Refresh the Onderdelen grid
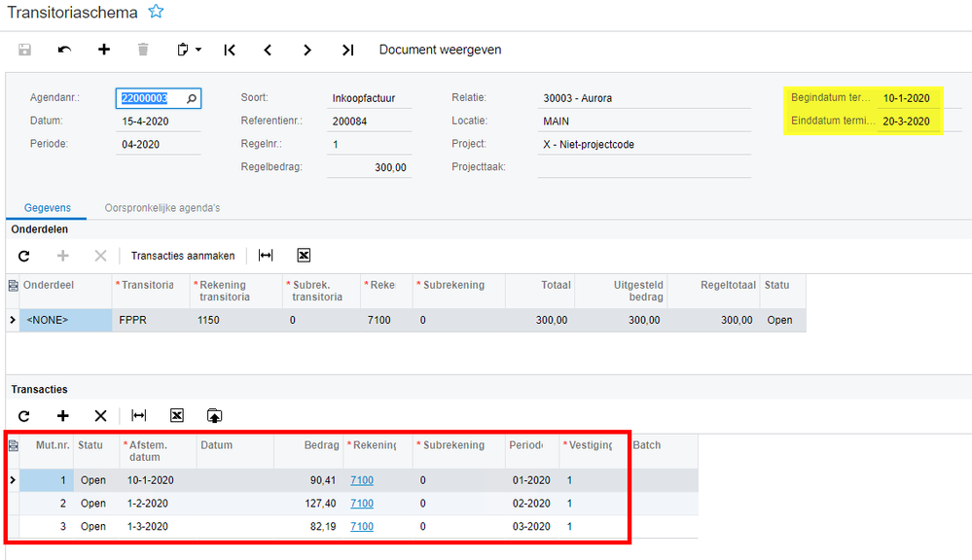The height and width of the screenshot is (560, 972). [24, 256]
